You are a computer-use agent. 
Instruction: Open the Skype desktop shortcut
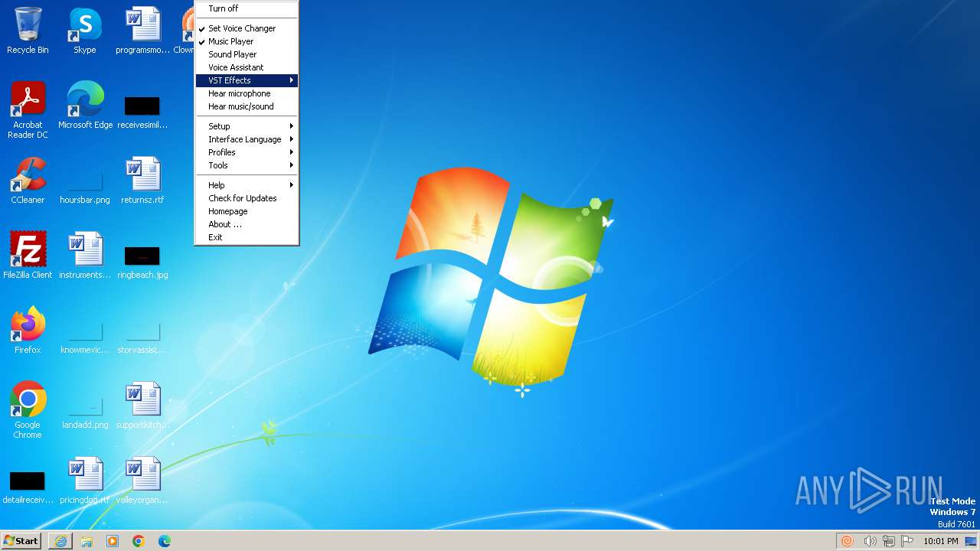pos(84,31)
